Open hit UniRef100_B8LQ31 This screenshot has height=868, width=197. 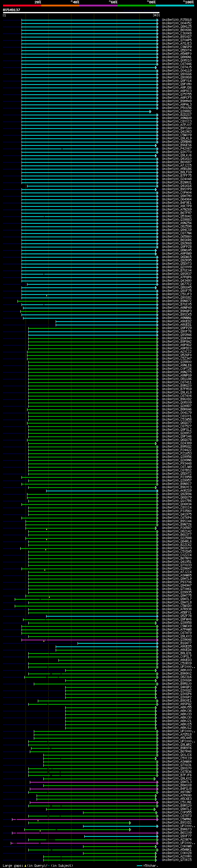point(177,653)
